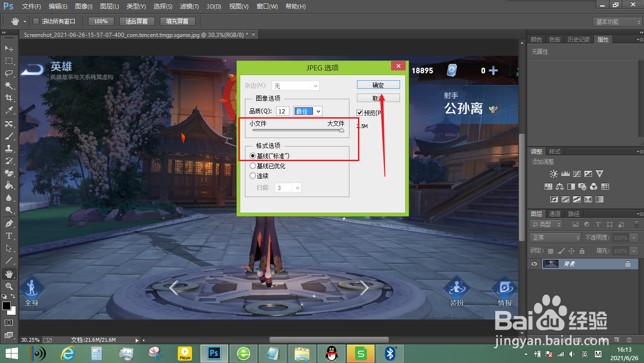Add a Photo Filter adjustment
644x363 pixels.
tap(583, 186)
